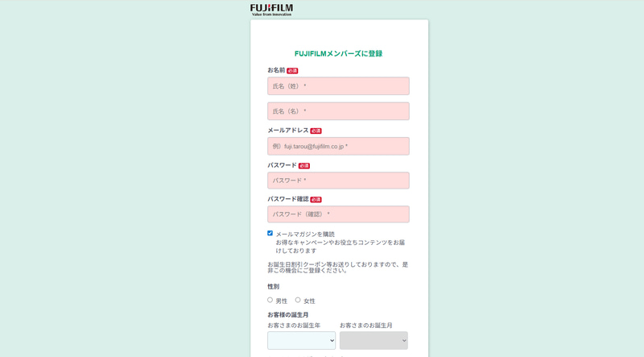
Task: Click the お誕生日割引クーポン notice text
Action: pyautogui.click(x=337, y=268)
